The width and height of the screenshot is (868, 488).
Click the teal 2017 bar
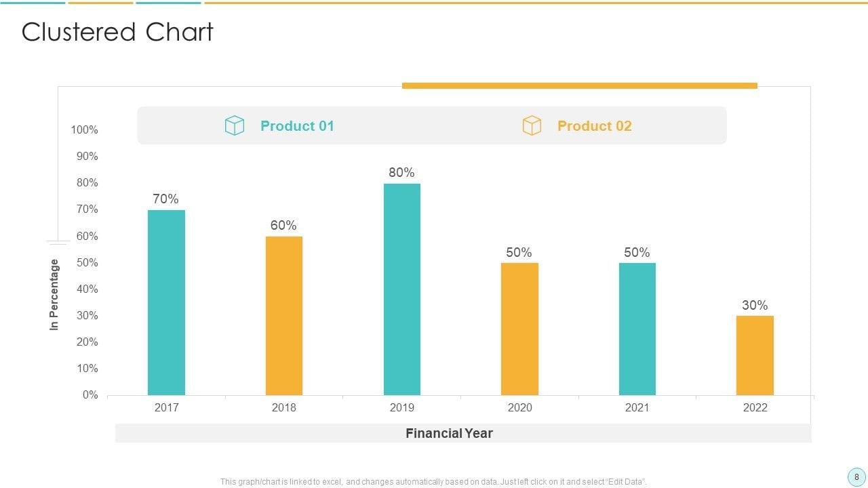(x=166, y=302)
